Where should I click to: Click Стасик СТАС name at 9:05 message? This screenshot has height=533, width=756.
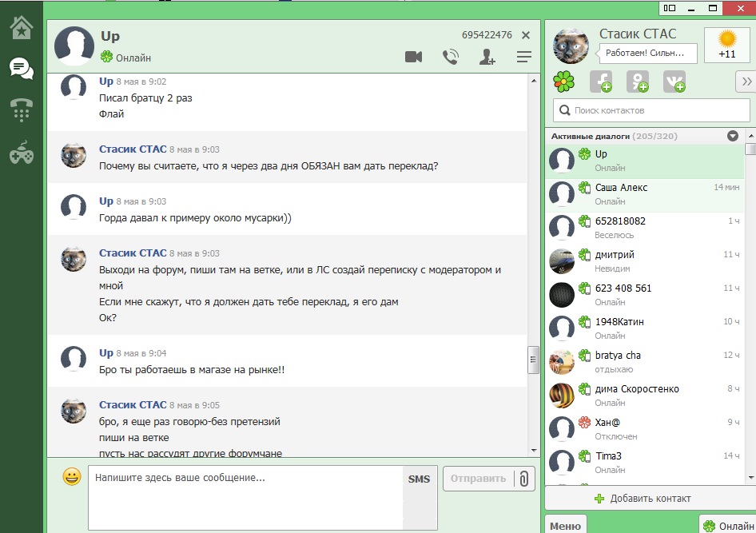pos(133,405)
